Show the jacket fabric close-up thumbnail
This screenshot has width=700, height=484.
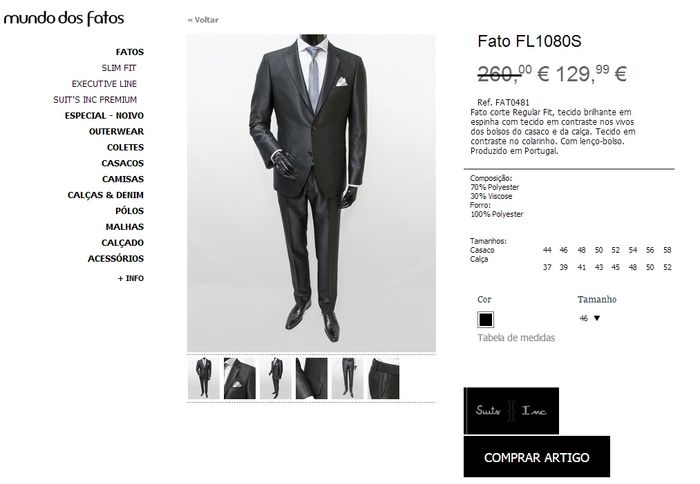click(311, 378)
